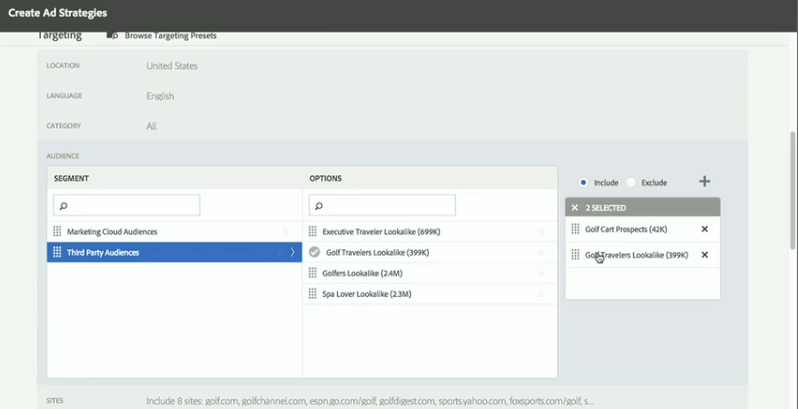Image resolution: width=798 pixels, height=409 pixels.
Task: Star the Spa Lover Lookalike option
Action: pos(541,294)
